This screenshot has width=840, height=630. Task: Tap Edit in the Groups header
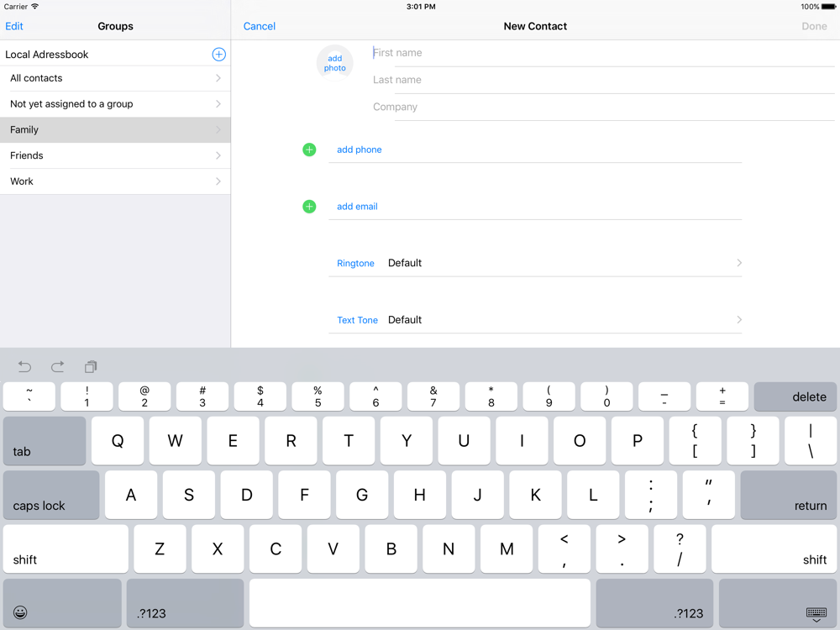[x=14, y=26]
